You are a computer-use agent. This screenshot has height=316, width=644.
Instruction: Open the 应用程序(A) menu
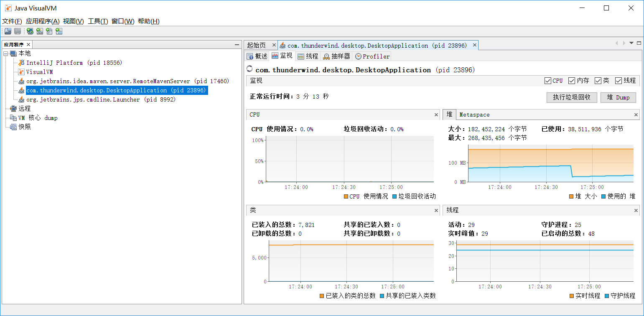(x=43, y=21)
